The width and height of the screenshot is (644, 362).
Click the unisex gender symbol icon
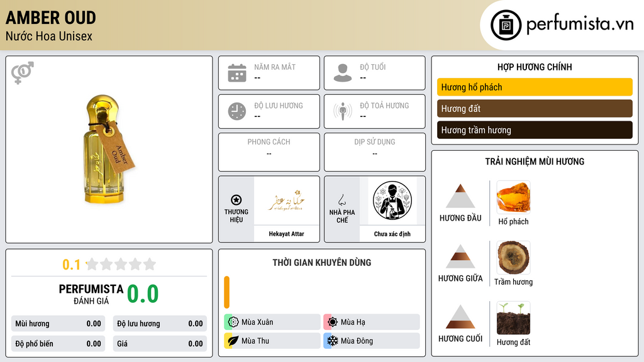23,73
